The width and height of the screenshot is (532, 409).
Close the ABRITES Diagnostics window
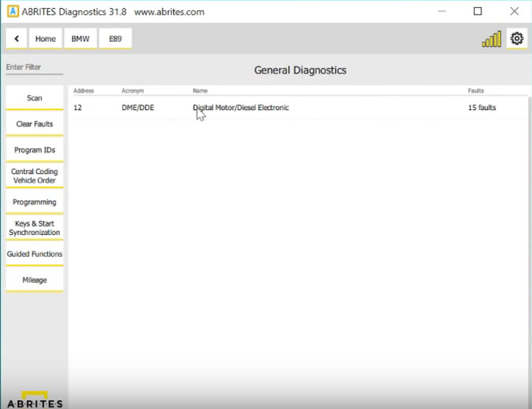tap(514, 11)
